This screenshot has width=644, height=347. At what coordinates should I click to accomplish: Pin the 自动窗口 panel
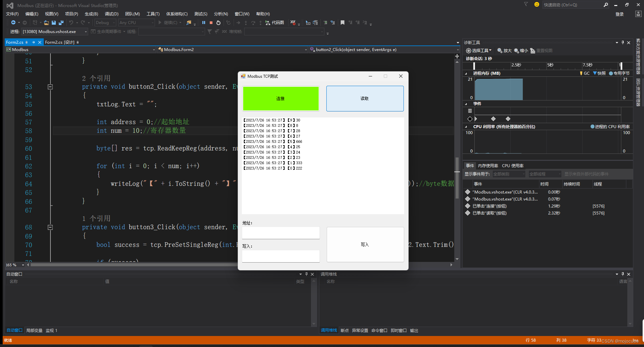[307, 274]
